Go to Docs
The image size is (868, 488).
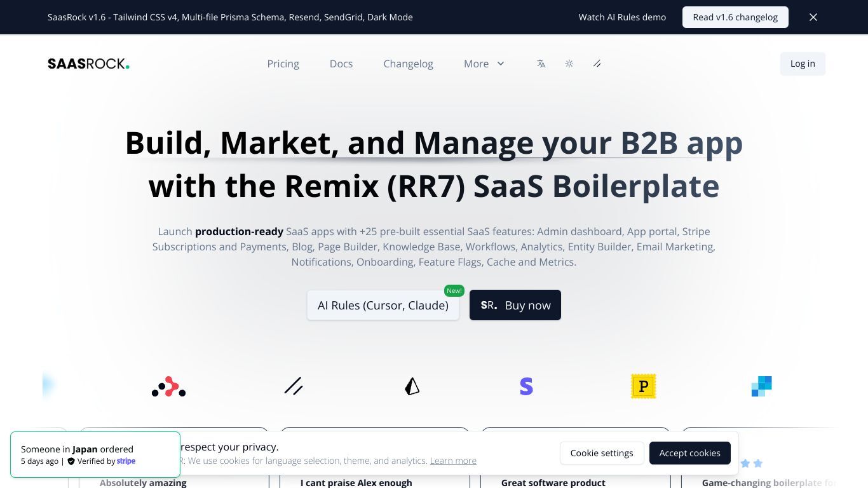click(x=341, y=64)
